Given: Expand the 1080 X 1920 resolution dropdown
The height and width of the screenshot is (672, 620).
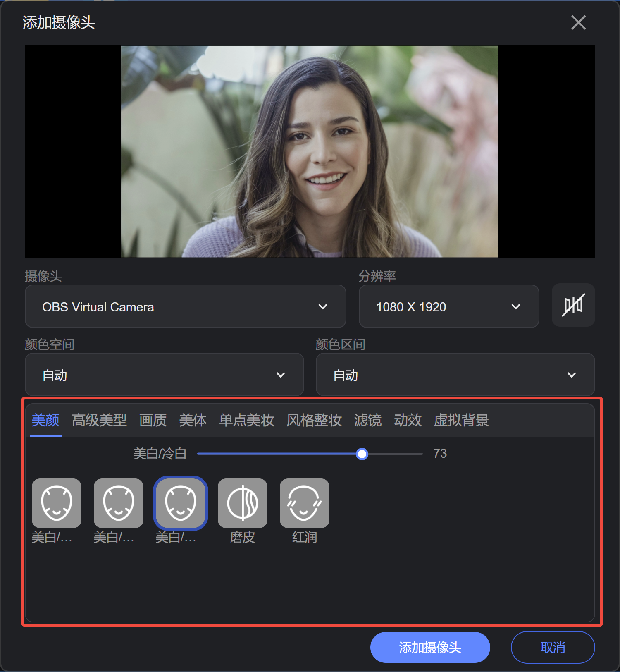Looking at the screenshot, I should (x=449, y=306).
